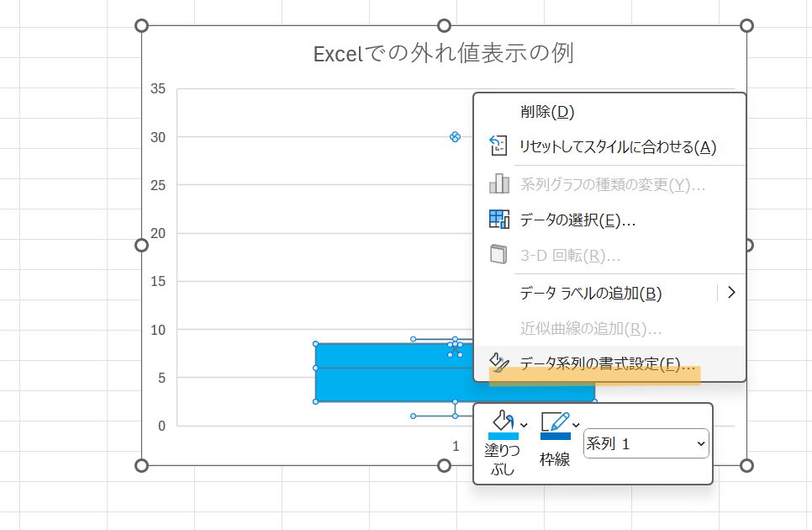Open the 塗りつぶし dropdown arrow
This screenshot has width=812, height=530.
pos(525,424)
